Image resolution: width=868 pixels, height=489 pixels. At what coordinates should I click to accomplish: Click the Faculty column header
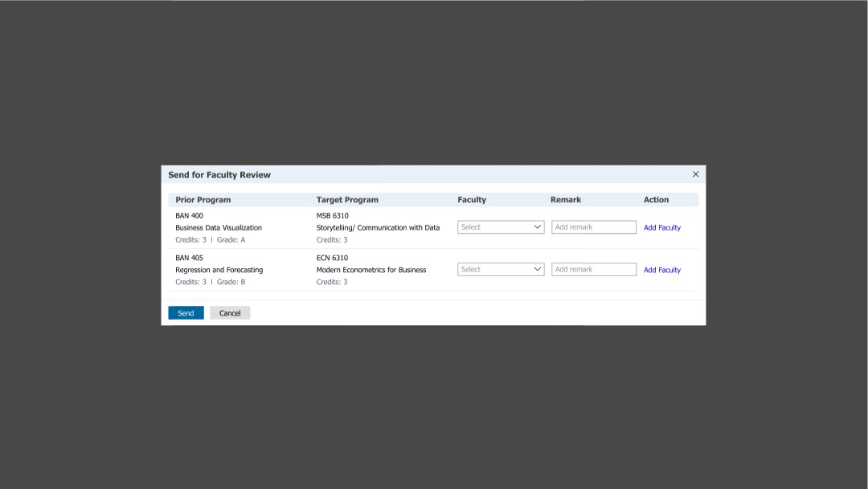pos(472,199)
